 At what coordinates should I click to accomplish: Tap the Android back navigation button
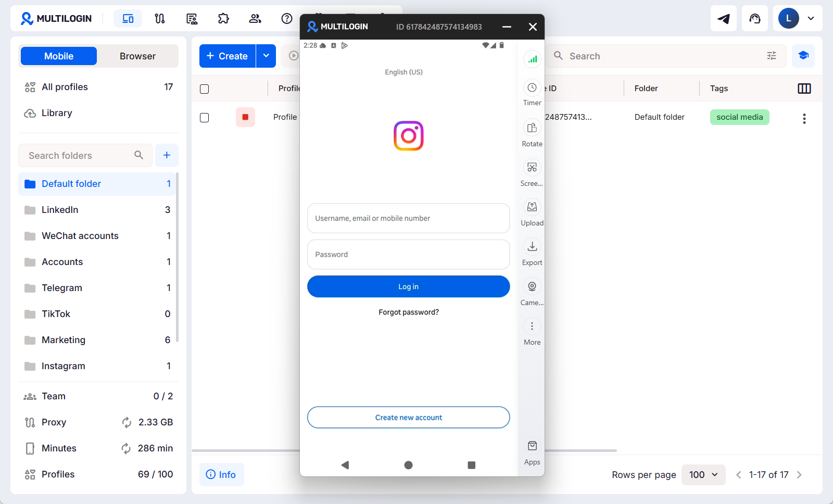345,465
